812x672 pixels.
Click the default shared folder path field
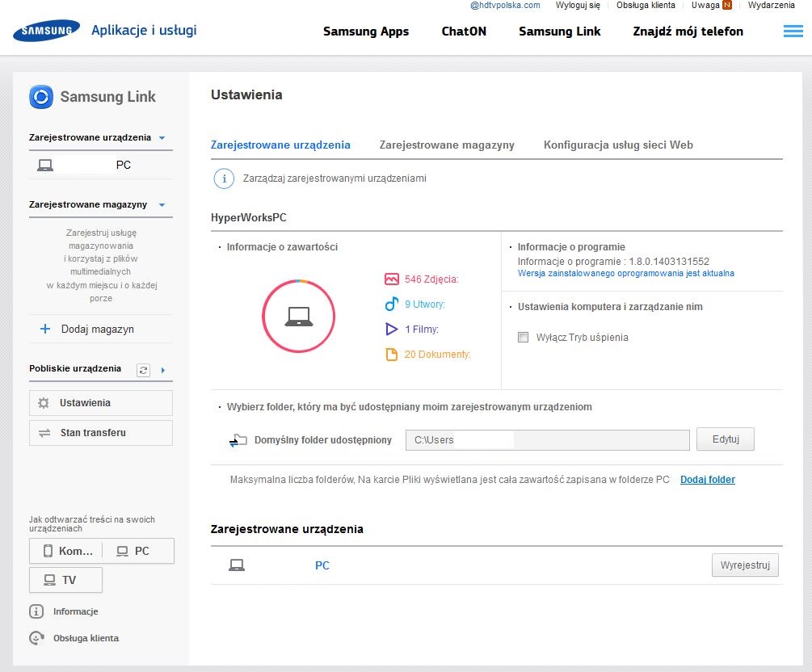pos(547,440)
